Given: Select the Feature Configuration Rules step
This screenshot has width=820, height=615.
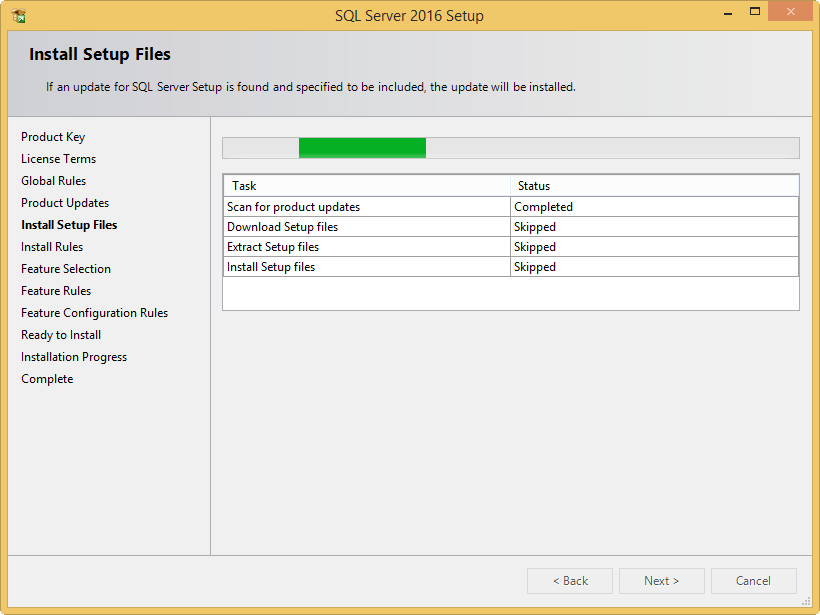Looking at the screenshot, I should (95, 313).
